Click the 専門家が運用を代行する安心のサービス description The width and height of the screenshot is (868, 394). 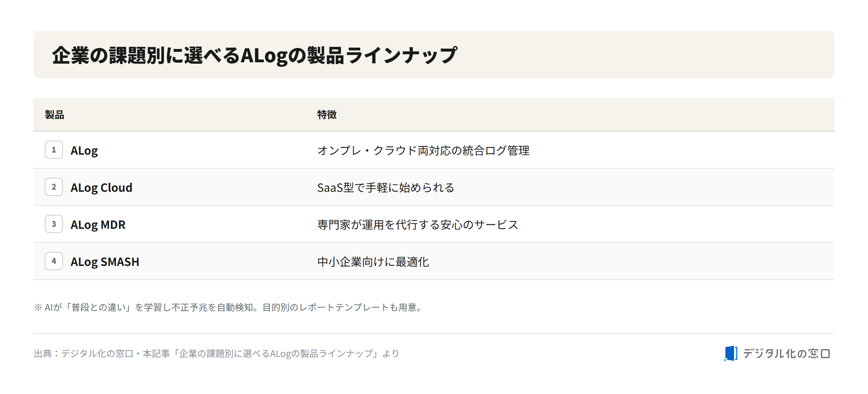tap(418, 225)
